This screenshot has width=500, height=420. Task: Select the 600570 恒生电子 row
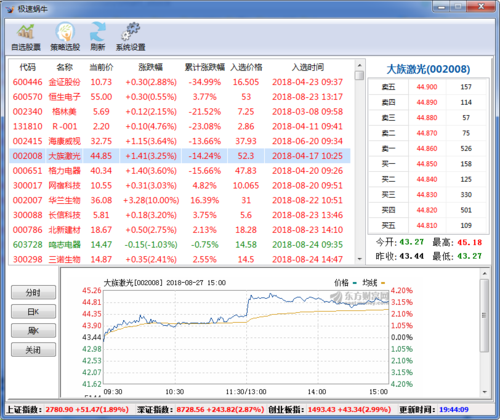point(180,97)
